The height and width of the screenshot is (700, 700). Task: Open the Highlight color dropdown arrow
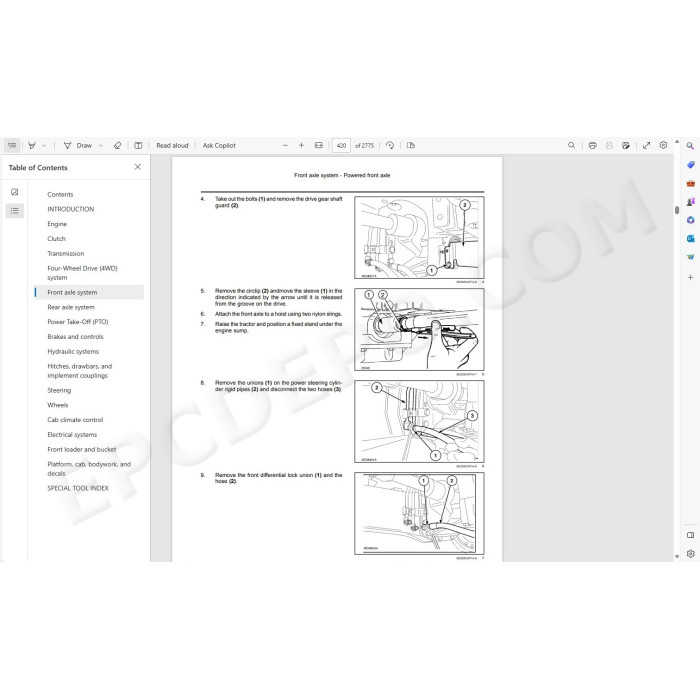tap(44, 146)
